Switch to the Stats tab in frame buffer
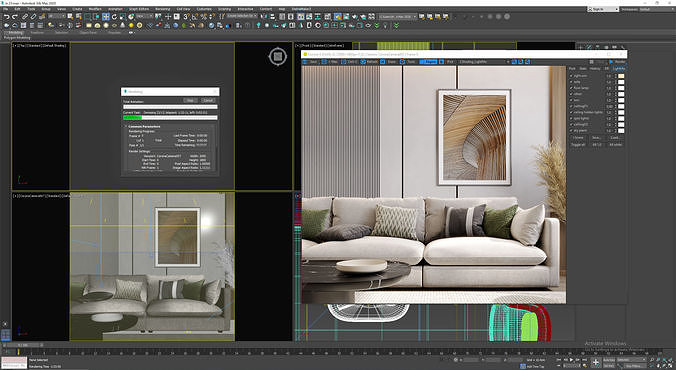Viewport: 676px width, 370px height. tap(583, 69)
